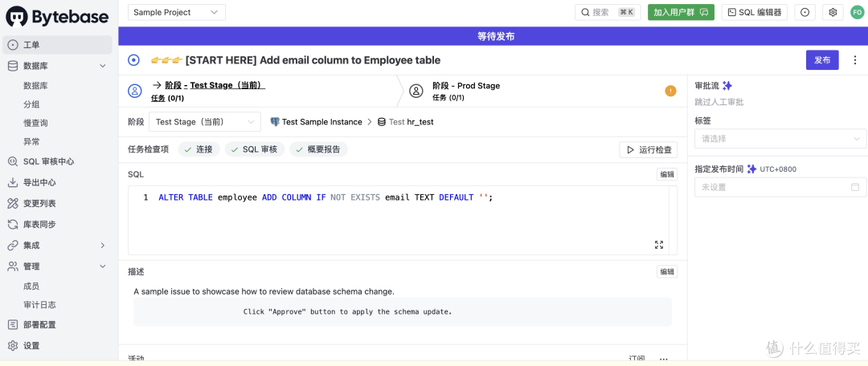The image size is (868, 366).
Task: Open the 连接 check result
Action: pyautogui.click(x=199, y=149)
